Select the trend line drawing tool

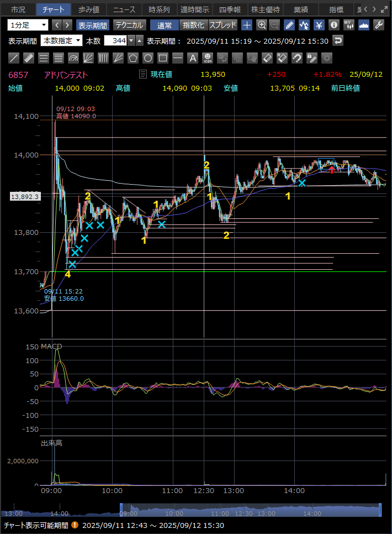14,58
